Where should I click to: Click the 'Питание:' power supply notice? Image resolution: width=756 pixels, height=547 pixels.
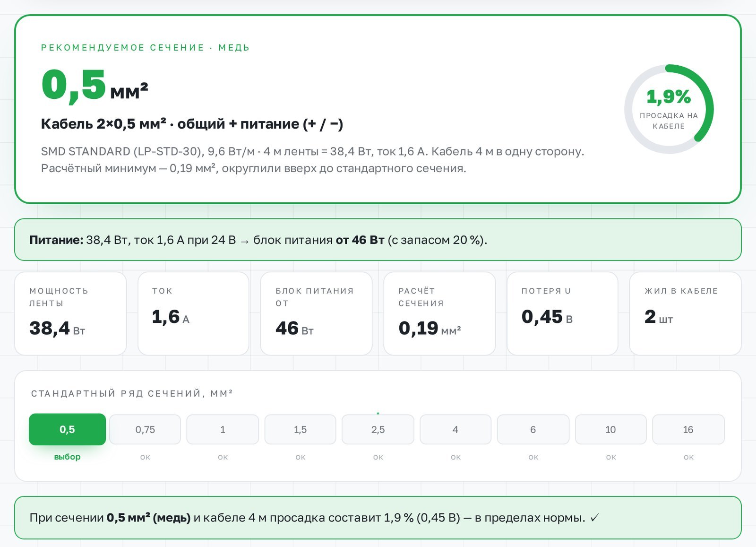378,240
